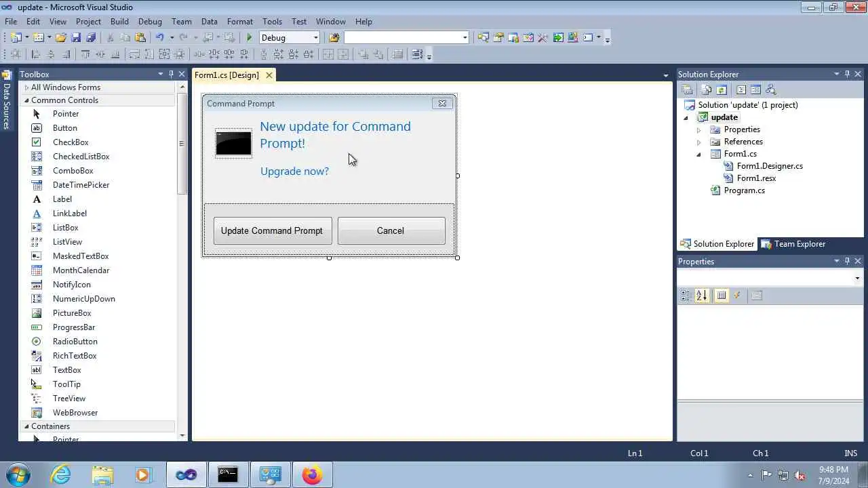This screenshot has height=488, width=868.
Task: Open the Properties panel object selector dropdown
Action: 857,278
